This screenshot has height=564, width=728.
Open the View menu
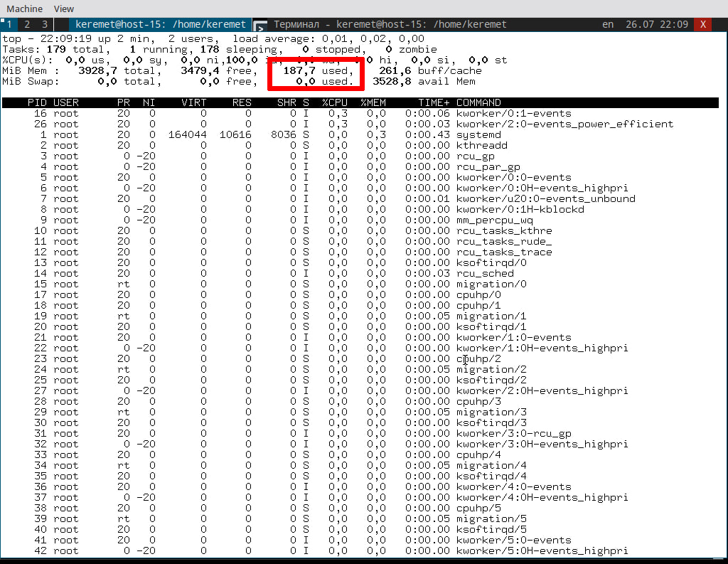click(64, 9)
